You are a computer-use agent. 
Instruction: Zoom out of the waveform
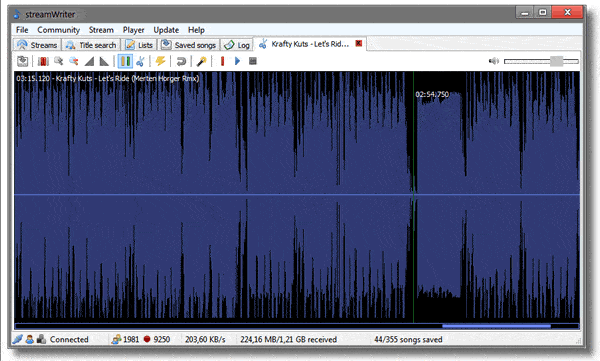(x=73, y=61)
